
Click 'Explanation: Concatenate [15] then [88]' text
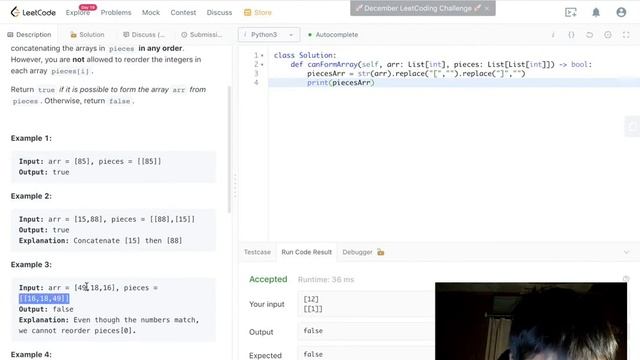(x=100, y=241)
